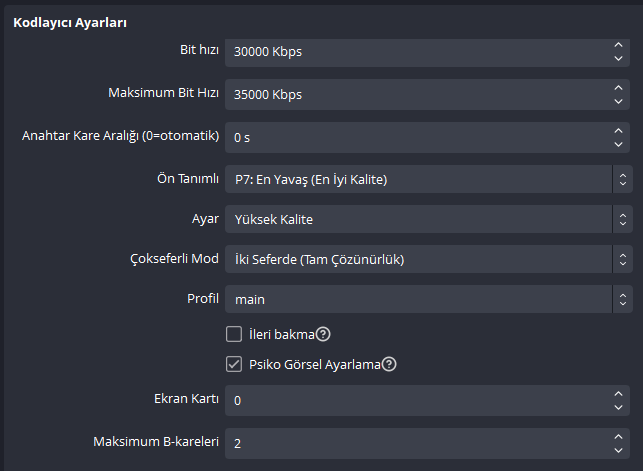
Task: Open the Ayar tuning dropdown
Action: [428, 219]
